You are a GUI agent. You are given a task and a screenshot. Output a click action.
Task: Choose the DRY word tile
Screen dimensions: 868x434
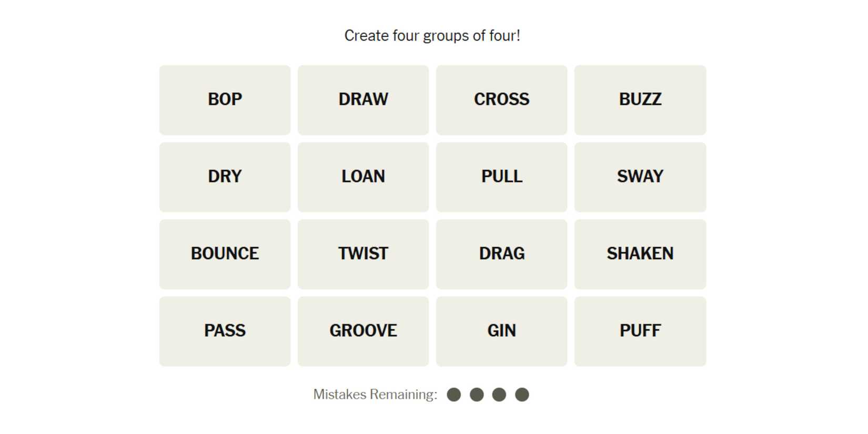[225, 177]
